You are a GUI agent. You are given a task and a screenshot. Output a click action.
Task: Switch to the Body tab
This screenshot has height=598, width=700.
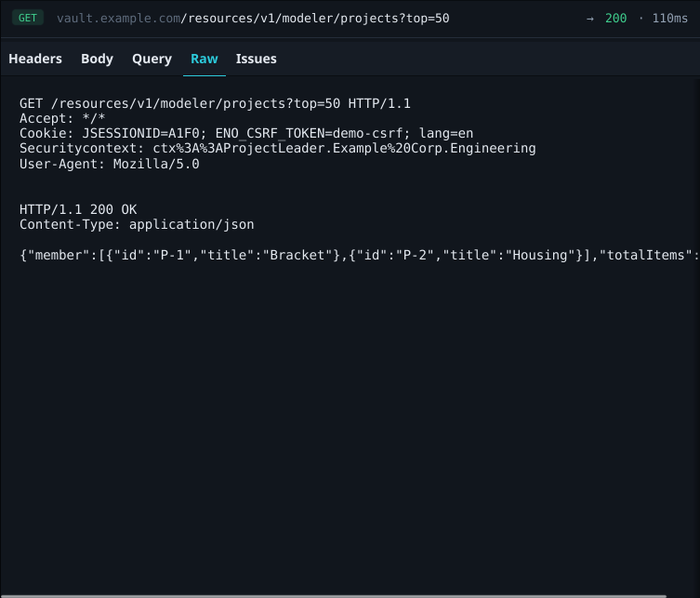click(97, 59)
